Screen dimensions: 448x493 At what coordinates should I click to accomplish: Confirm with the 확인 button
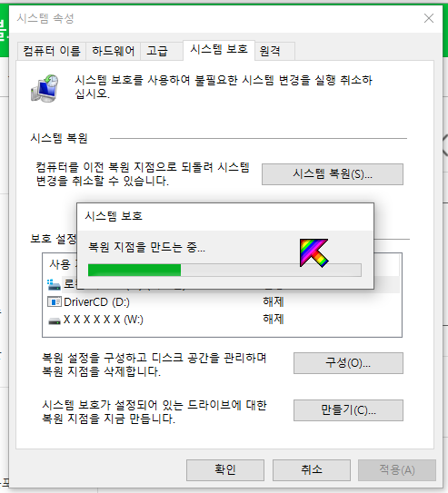225,470
